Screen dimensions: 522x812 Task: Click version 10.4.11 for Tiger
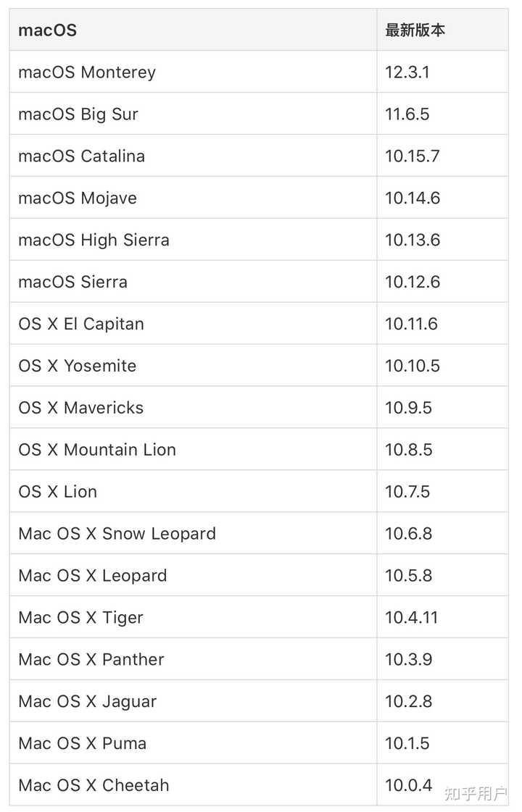412,618
